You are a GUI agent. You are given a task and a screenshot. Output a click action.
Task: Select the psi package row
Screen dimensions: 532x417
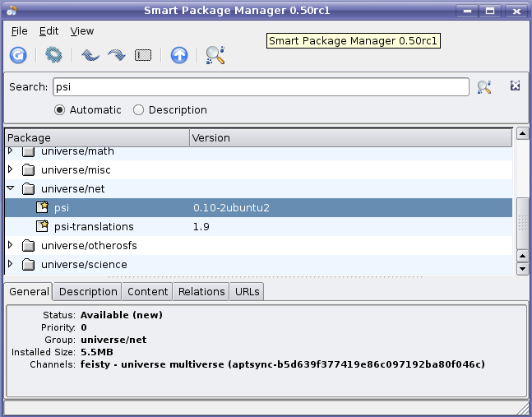click(258, 207)
